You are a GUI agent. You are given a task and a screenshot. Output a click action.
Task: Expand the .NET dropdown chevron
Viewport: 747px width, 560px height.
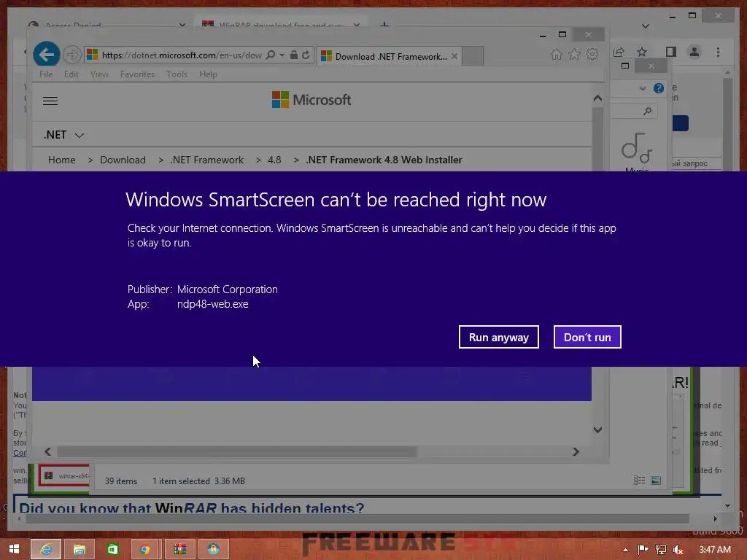tap(80, 135)
